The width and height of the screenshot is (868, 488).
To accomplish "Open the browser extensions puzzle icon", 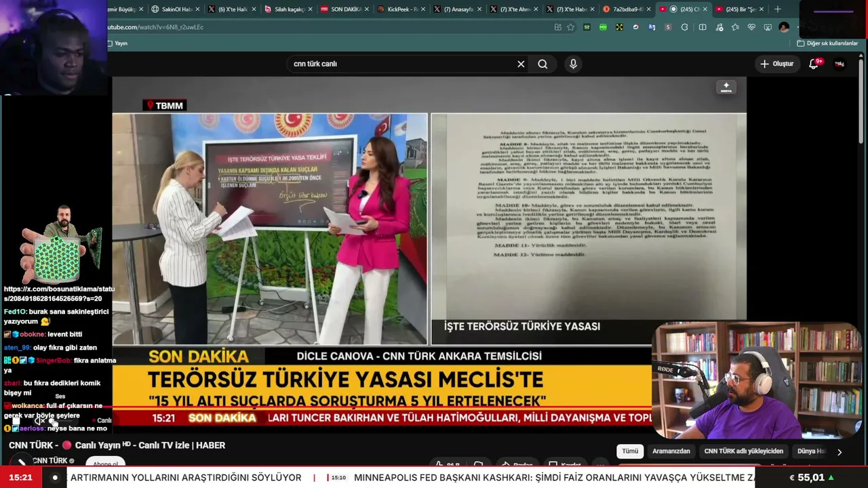I will 684,27.
